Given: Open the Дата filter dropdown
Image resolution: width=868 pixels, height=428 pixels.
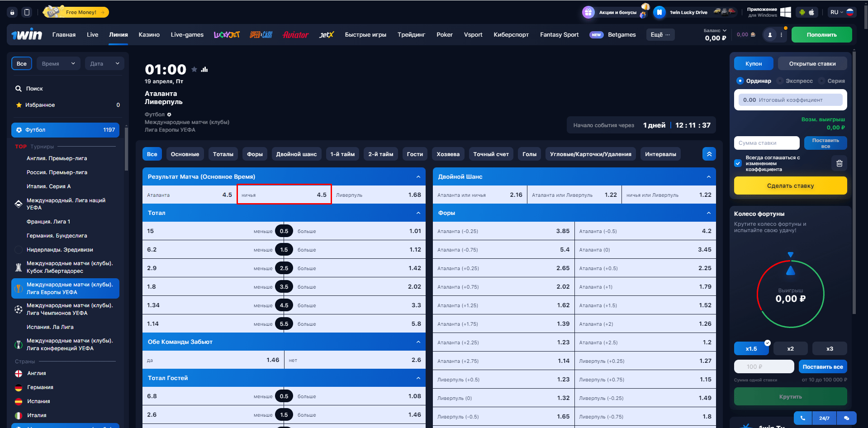Looking at the screenshot, I should pos(104,64).
